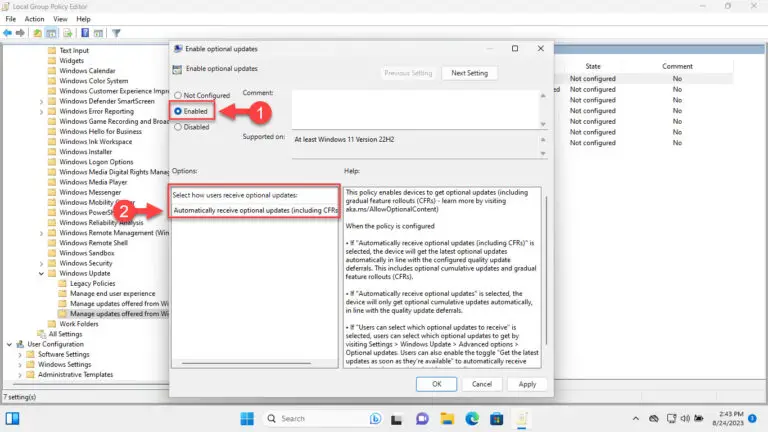This screenshot has width=768, height=432.
Task: Click the Back arrow in the toolbar
Action: coord(8,33)
